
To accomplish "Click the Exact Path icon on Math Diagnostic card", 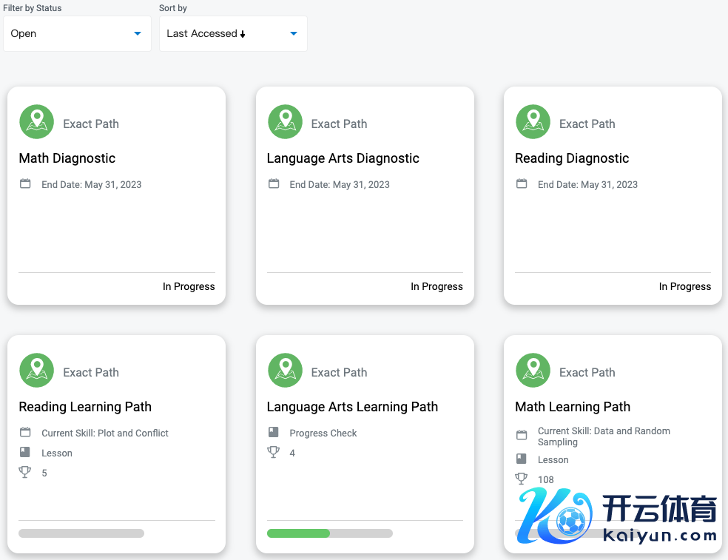I will 36,122.
